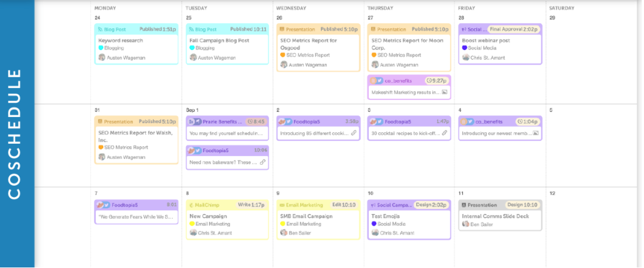Click the presentation icon on Internal Comms Slide Deck
The height and width of the screenshot is (268, 644).
pyautogui.click(x=464, y=205)
